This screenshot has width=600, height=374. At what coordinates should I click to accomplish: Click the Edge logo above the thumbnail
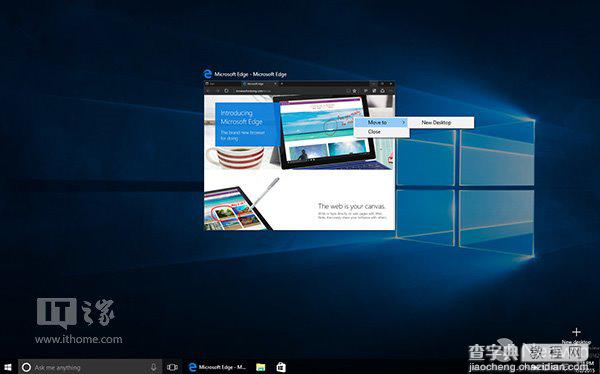[208, 74]
